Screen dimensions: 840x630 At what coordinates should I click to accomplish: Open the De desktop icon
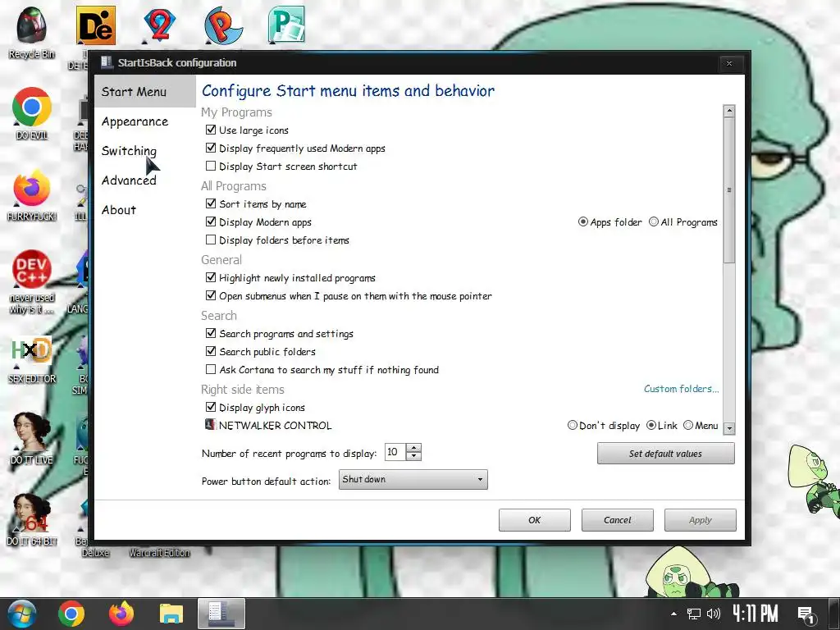(96, 25)
